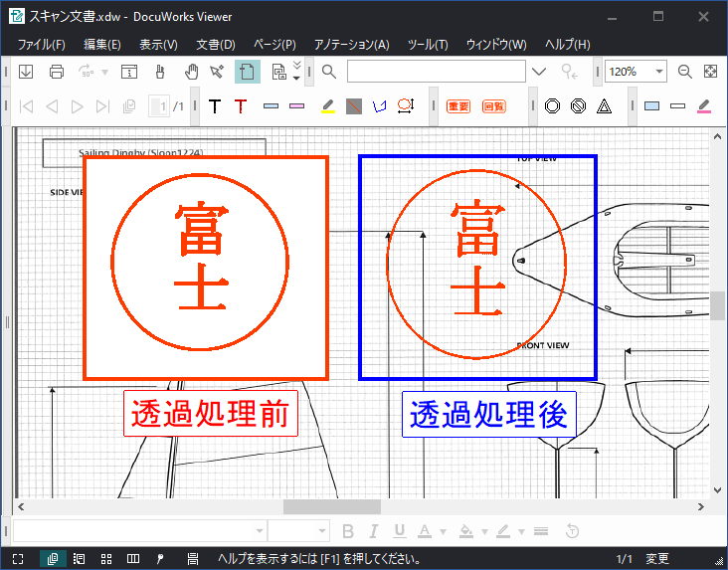Go to first page button

click(27, 106)
